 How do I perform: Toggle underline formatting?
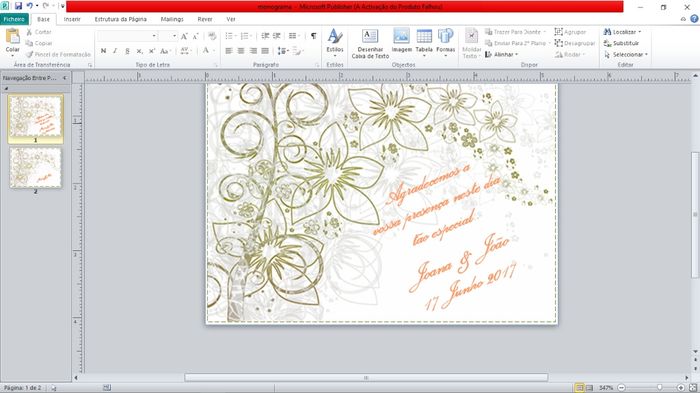pyautogui.click(x=127, y=51)
